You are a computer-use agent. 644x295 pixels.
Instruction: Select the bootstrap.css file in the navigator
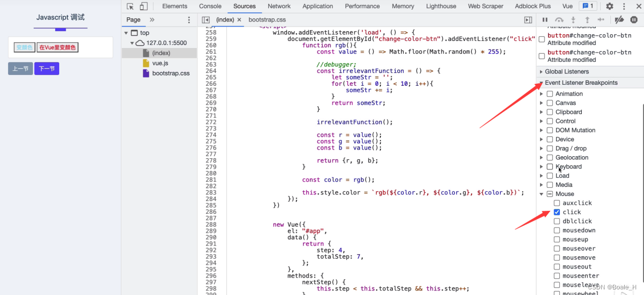pos(171,73)
